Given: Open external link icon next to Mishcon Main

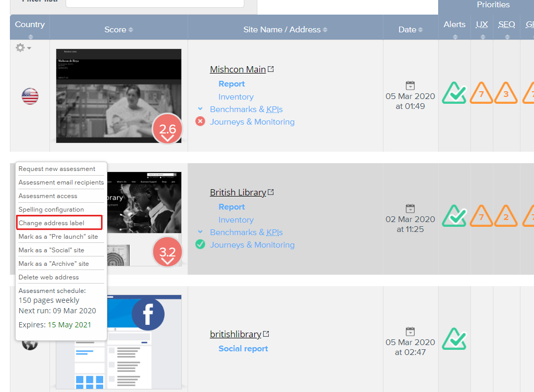Looking at the screenshot, I should pyautogui.click(x=271, y=69).
